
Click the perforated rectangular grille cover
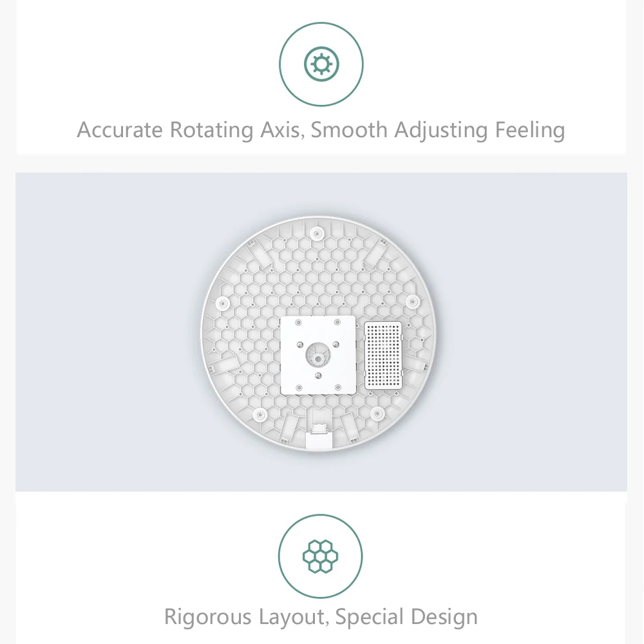click(383, 355)
